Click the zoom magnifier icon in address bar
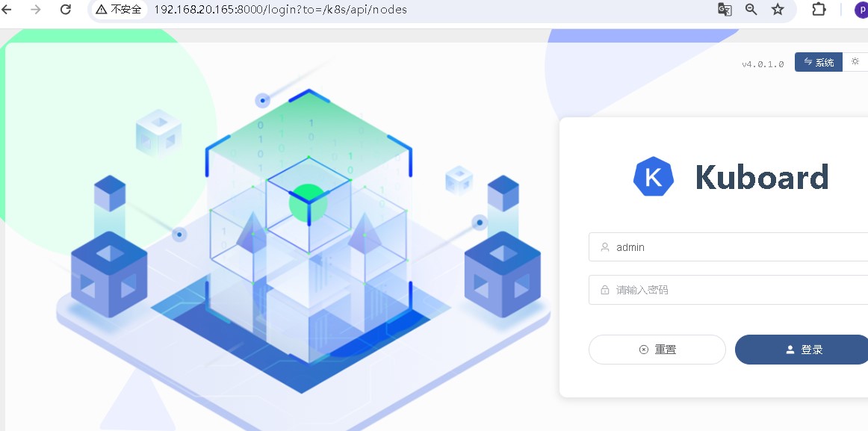This screenshot has width=868, height=431. click(x=751, y=10)
